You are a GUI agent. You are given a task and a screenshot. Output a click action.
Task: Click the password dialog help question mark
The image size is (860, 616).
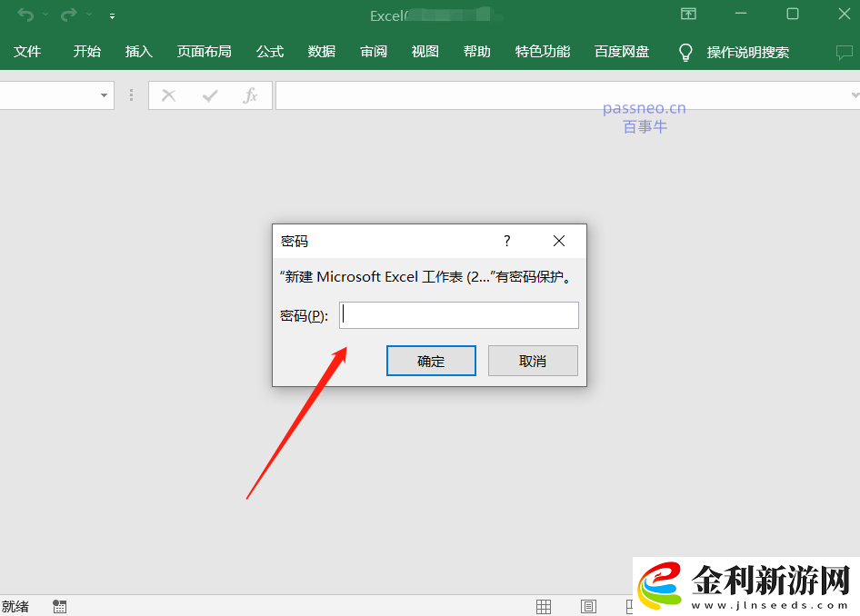coord(506,241)
